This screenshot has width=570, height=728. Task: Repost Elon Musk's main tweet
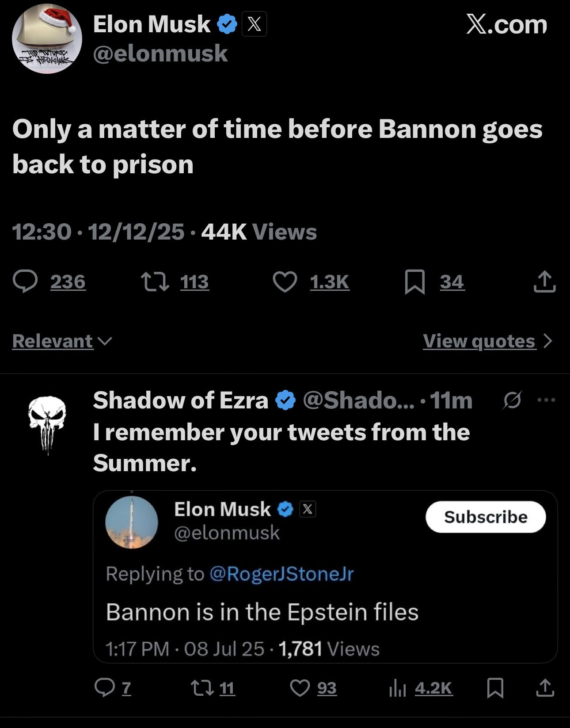tap(155, 282)
